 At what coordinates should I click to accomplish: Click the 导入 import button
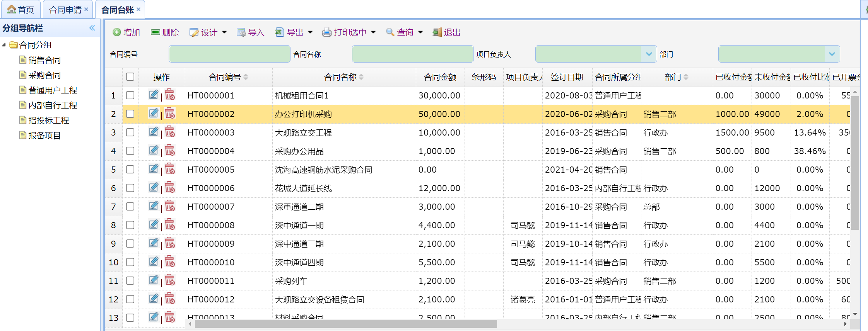point(250,32)
